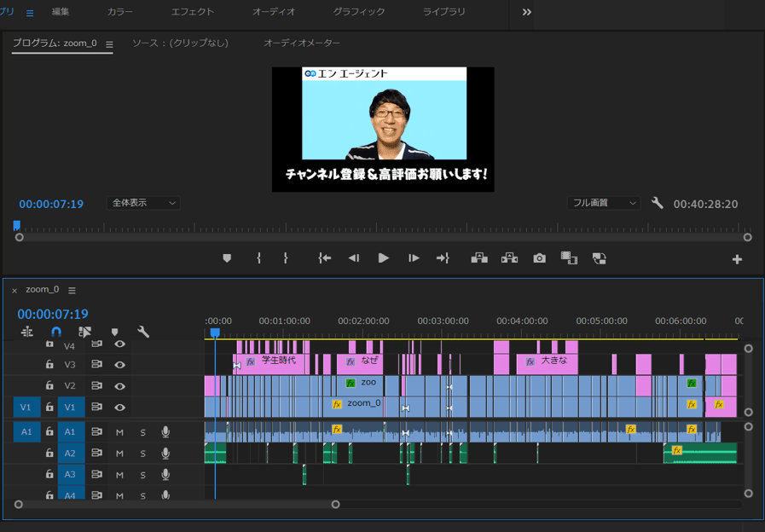Viewport: 765px width, 532px height.
Task: Open the オーディオメーター panel tab
Action: [x=301, y=43]
